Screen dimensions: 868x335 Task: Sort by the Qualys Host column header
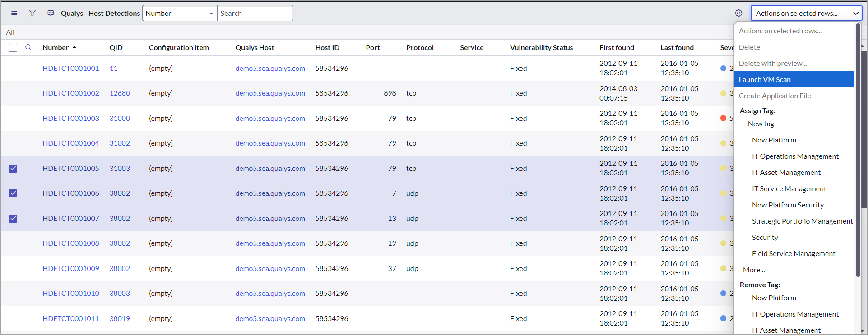pos(255,48)
